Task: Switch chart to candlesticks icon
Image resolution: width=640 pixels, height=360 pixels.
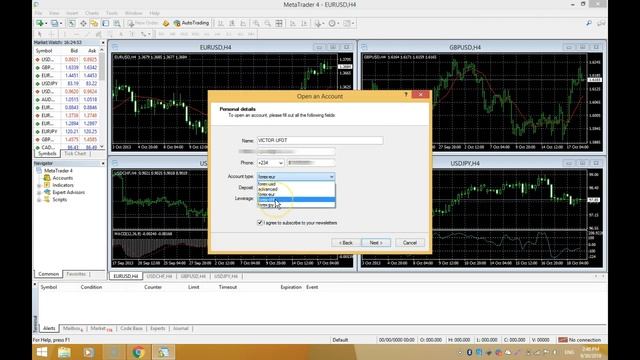Action: coord(232,23)
